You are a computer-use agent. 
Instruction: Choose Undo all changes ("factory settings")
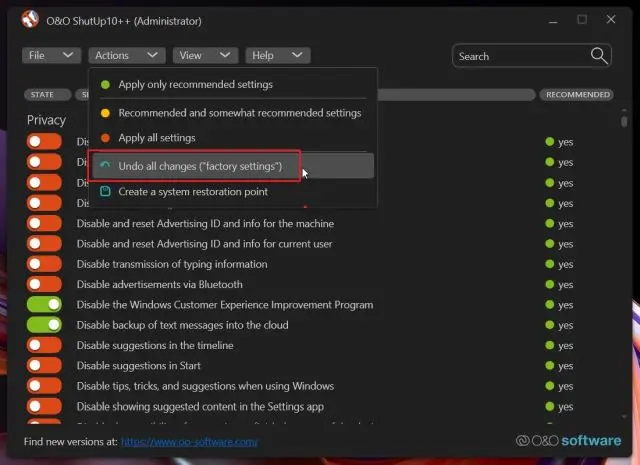point(233,166)
